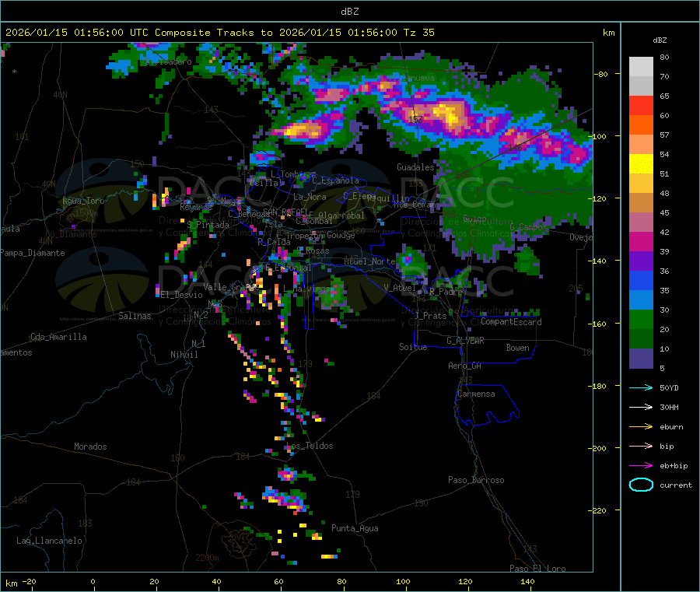Click the 39 dBZ magenta color swatch
This screenshot has height=592, width=700.
click(641, 241)
